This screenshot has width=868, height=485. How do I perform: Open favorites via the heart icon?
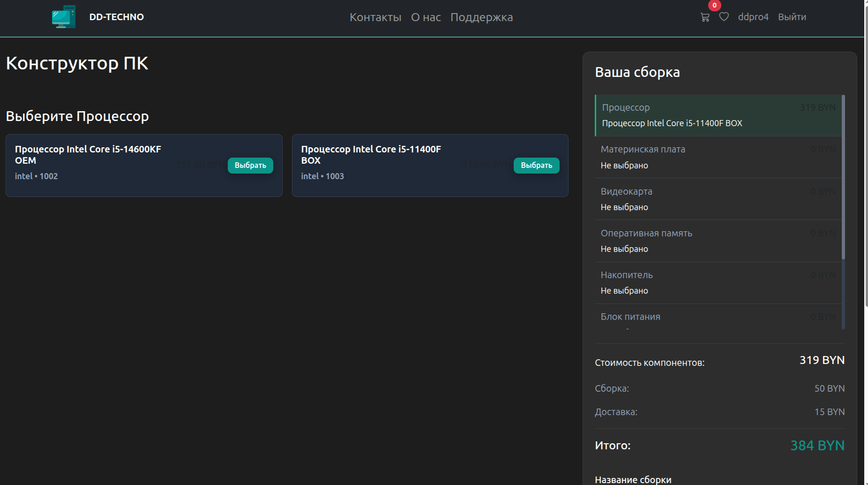coord(724,17)
